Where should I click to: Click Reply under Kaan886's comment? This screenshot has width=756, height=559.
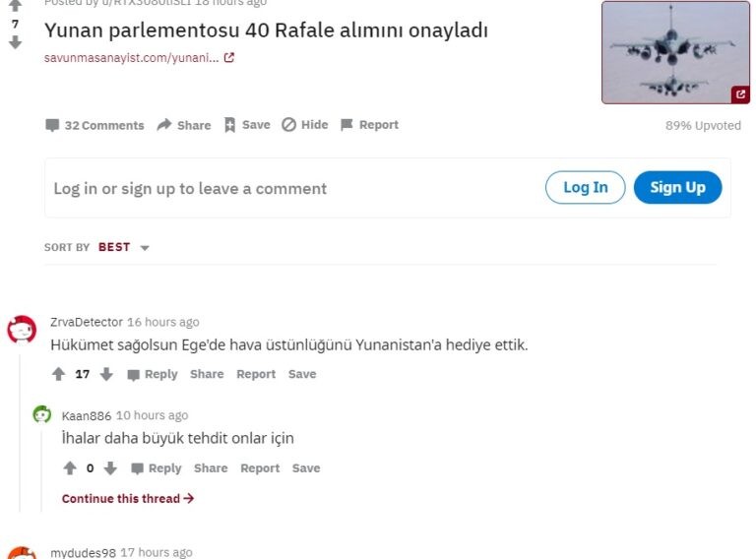(x=157, y=468)
